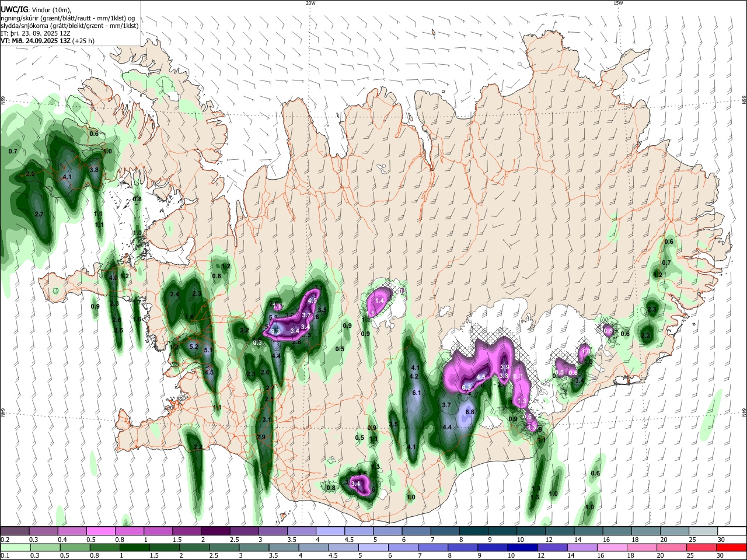Click the '6.8' precipitation value on map
747x560 pixels.
coord(470,412)
